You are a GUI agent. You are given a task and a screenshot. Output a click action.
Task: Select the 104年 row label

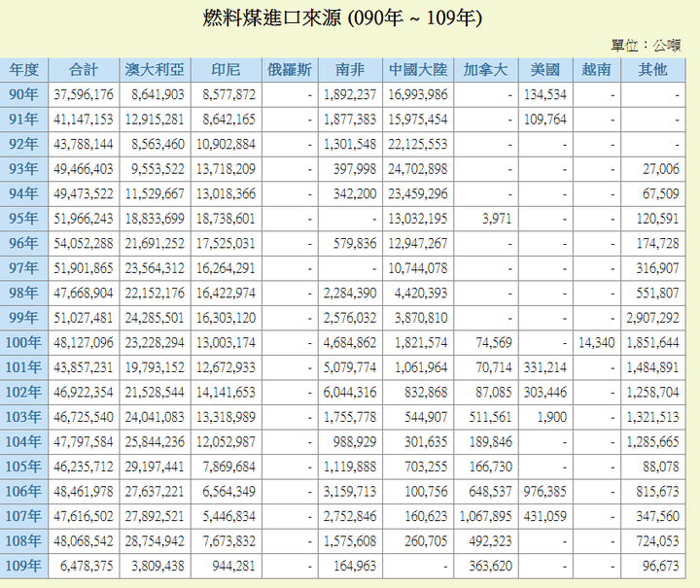tap(24, 441)
